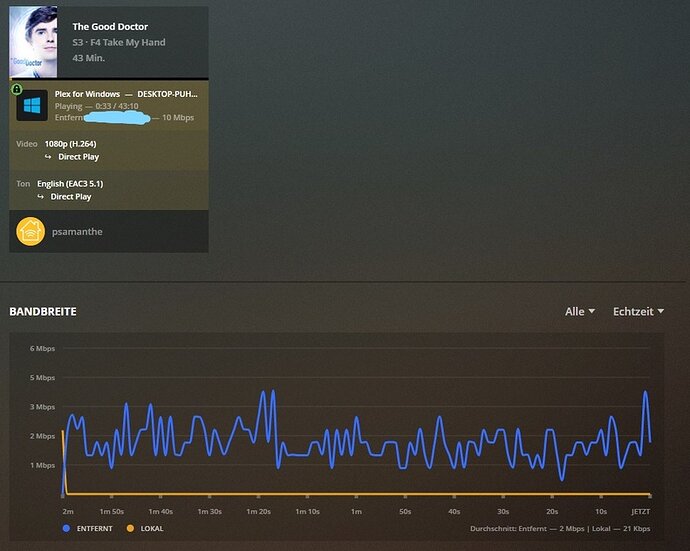690x551 pixels.
Task: Click the audio Direct Play arrow icon
Action: click(40, 197)
